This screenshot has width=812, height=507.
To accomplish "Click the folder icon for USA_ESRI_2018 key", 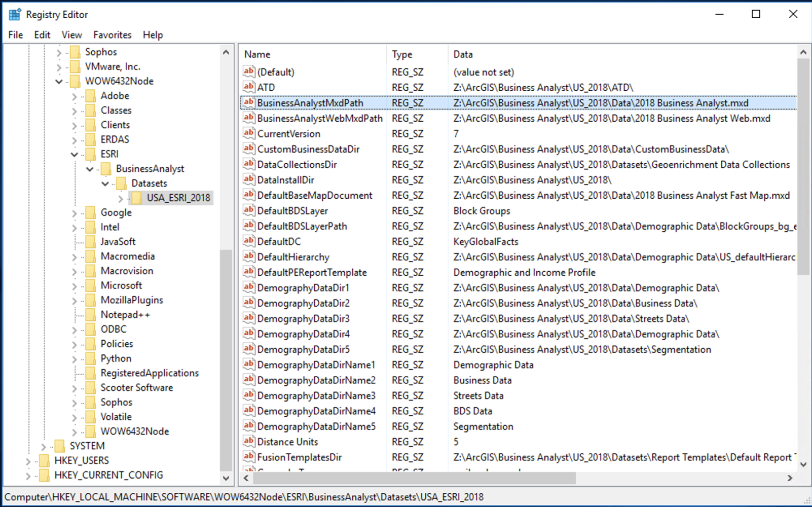I will pyautogui.click(x=137, y=198).
